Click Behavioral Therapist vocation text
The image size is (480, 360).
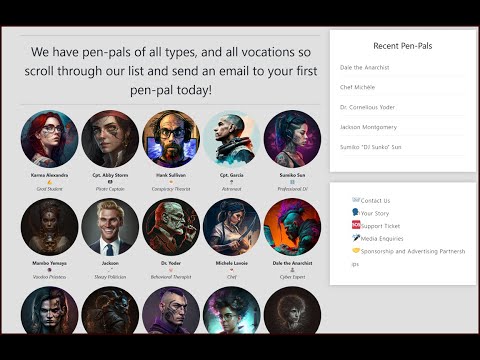click(x=171, y=277)
